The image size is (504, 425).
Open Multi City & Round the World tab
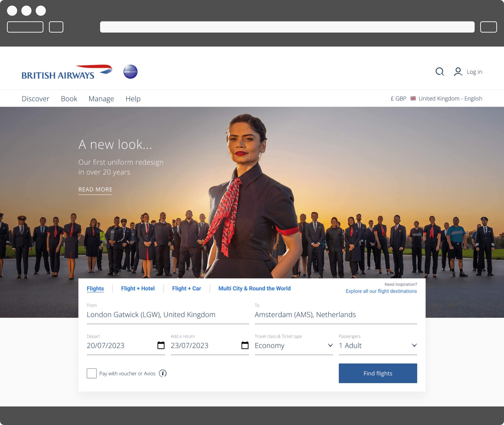pyautogui.click(x=254, y=288)
